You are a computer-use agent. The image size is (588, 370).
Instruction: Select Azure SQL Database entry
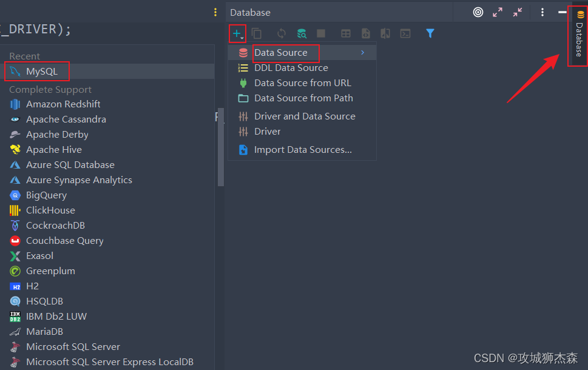[107, 164]
